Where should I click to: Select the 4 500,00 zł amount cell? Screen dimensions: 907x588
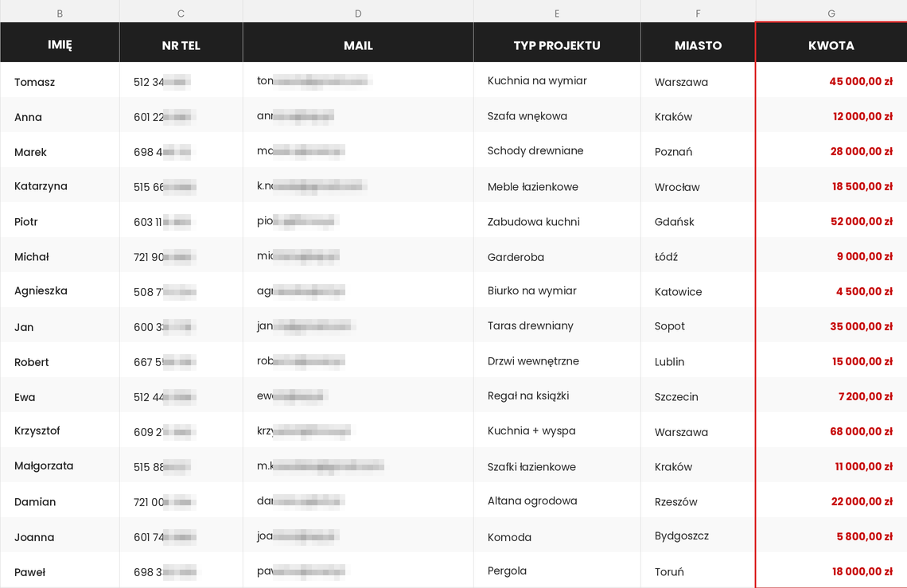pyautogui.click(x=831, y=290)
